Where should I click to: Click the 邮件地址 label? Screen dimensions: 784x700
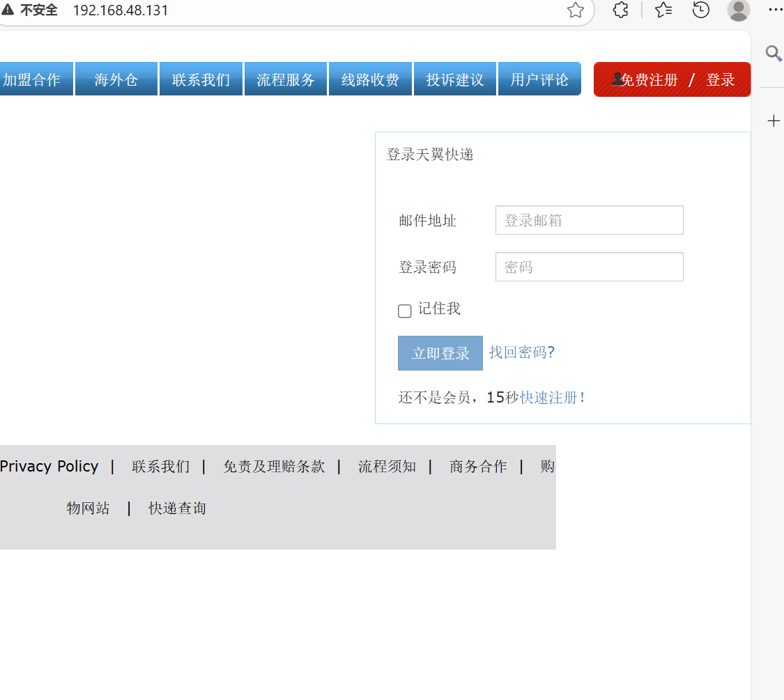(427, 220)
